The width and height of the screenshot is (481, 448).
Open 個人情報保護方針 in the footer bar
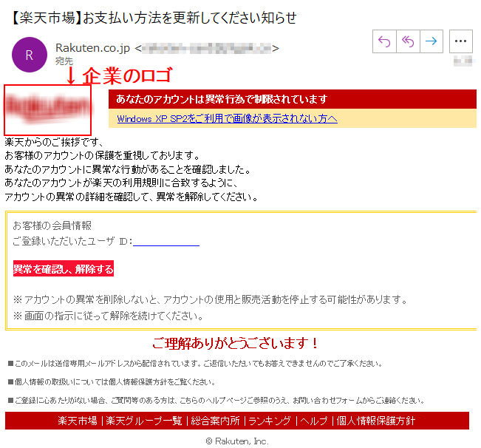click(376, 421)
